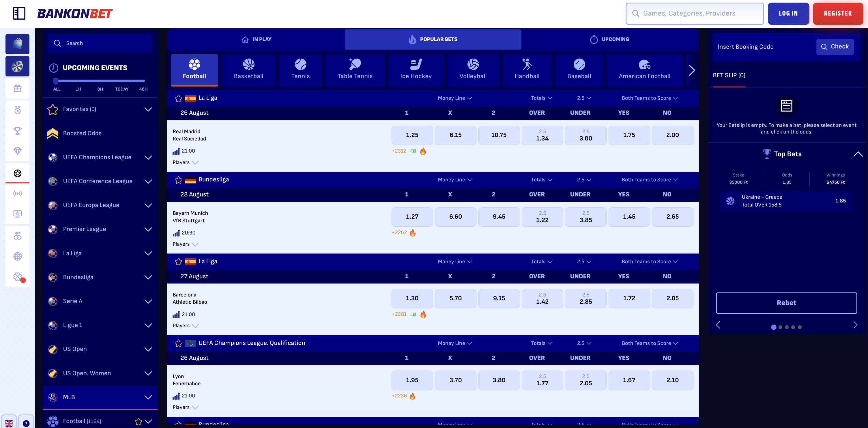Screen dimensions: 868x428
Task: Open the BET SLIP (0) tab
Action: [x=729, y=76]
